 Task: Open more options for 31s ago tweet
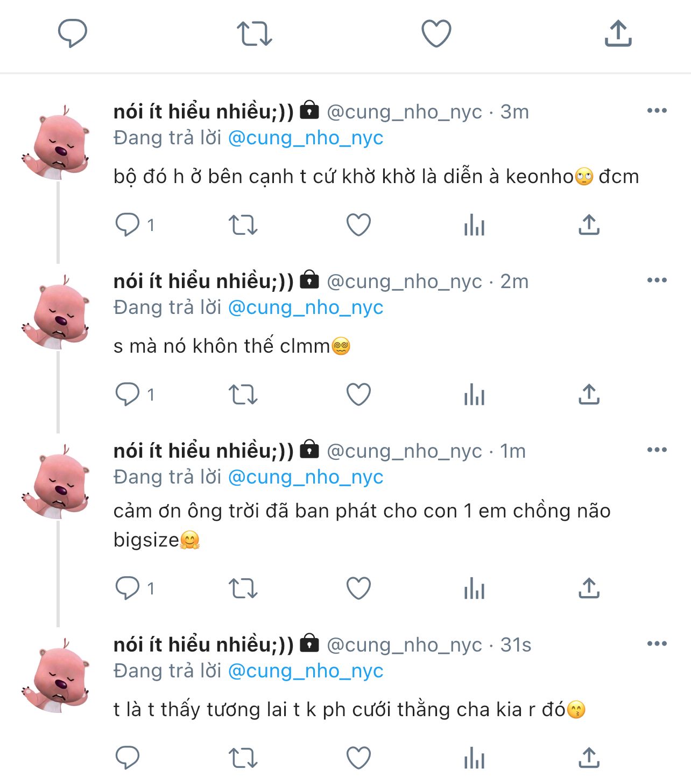657,644
